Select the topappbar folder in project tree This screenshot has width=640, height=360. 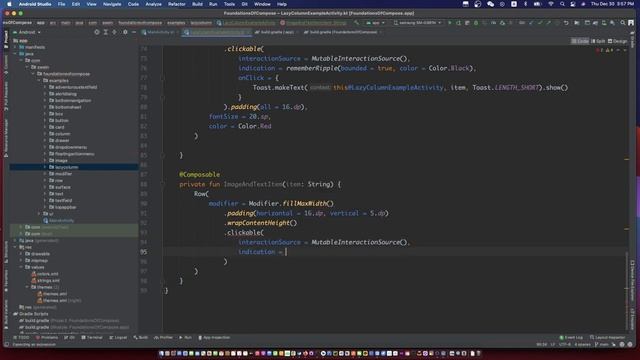click(x=62, y=207)
